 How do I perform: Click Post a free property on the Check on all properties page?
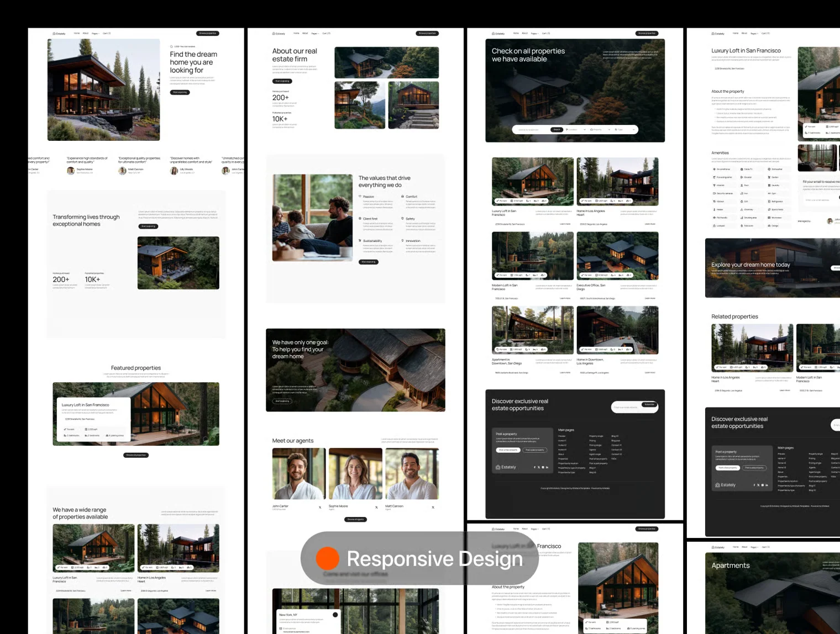pos(508,450)
